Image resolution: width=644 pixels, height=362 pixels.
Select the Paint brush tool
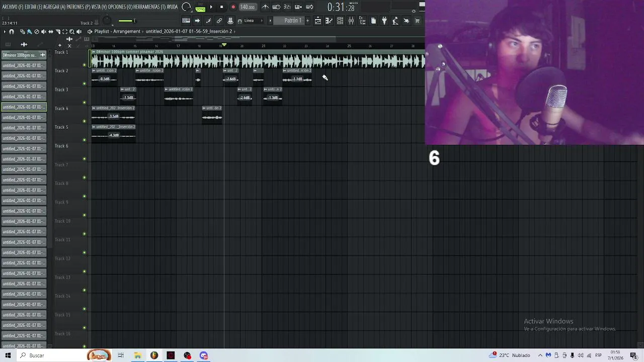[x=29, y=32]
